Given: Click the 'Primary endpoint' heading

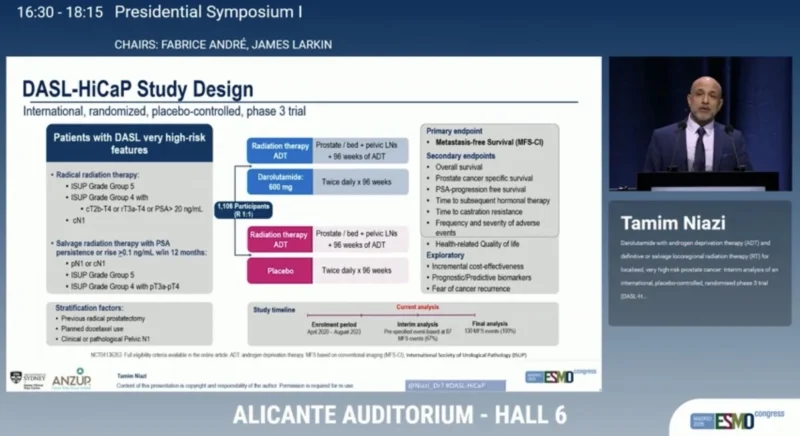Looking at the screenshot, I should [454, 131].
